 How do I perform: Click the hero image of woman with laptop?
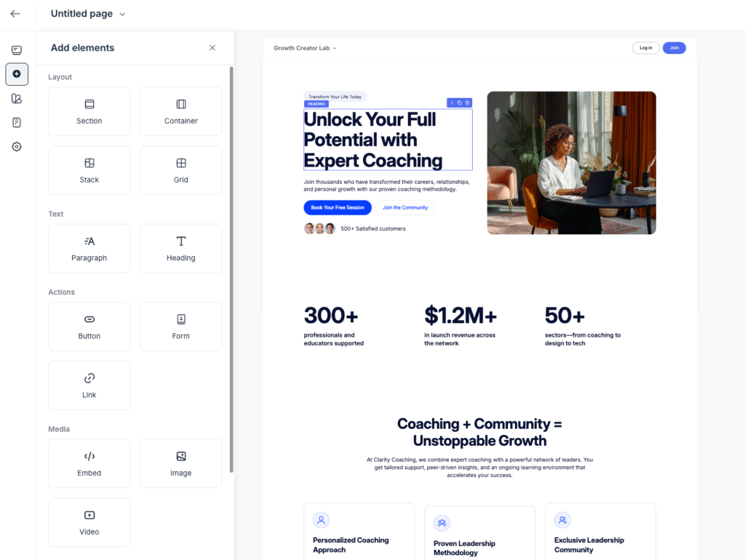click(x=571, y=163)
